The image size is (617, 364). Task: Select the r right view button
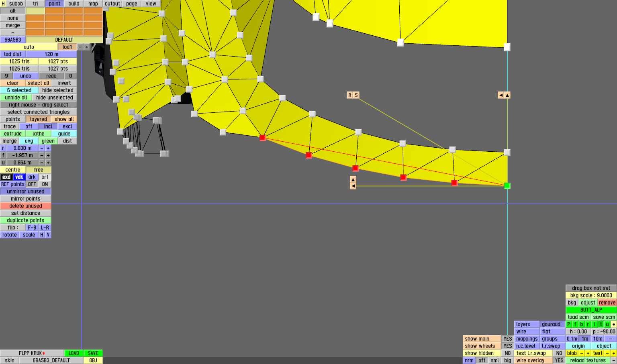click(588, 324)
